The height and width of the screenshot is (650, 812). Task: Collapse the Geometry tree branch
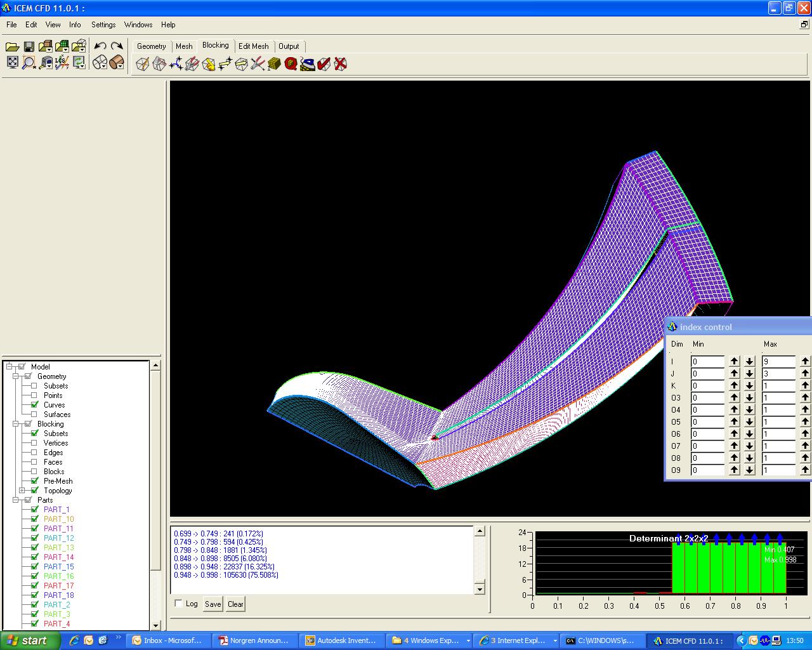(x=16, y=376)
